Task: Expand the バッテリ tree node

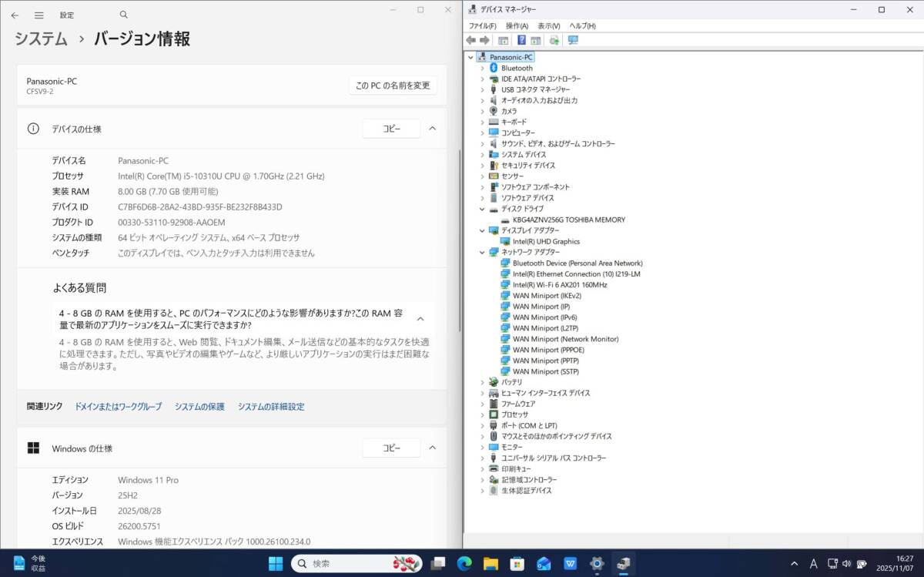Action: point(483,382)
